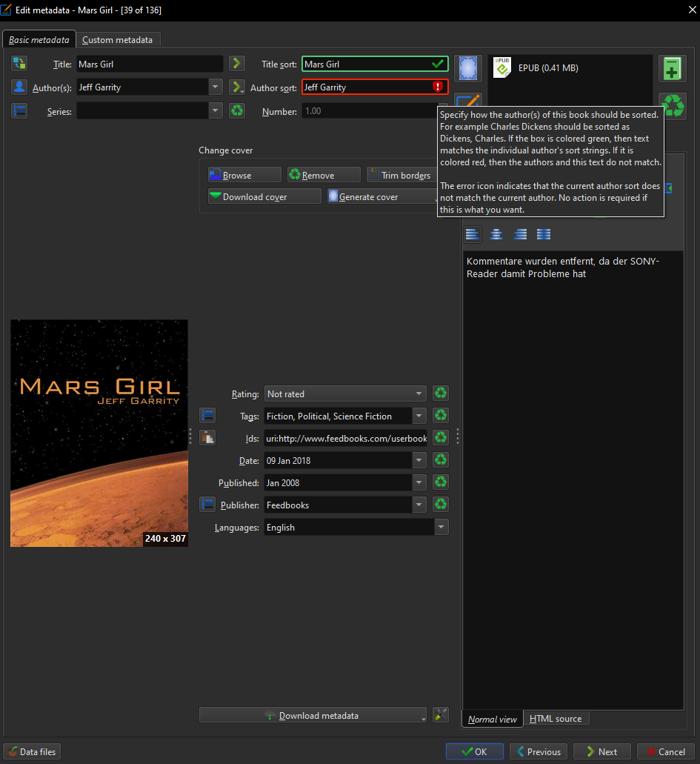
Task: Expand the Publisher dropdown
Action: pyautogui.click(x=419, y=505)
